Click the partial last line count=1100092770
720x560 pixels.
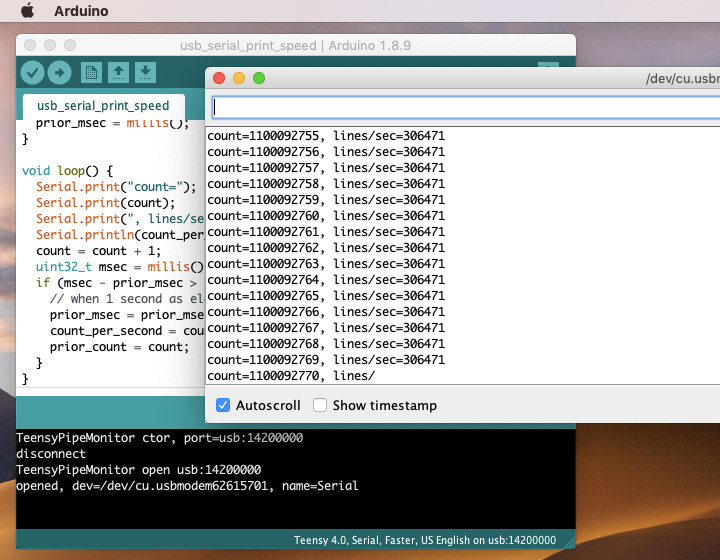click(x=291, y=376)
